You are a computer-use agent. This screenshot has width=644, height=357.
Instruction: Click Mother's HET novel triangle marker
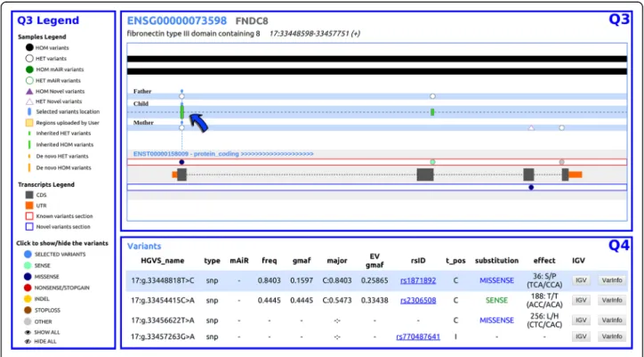point(531,128)
